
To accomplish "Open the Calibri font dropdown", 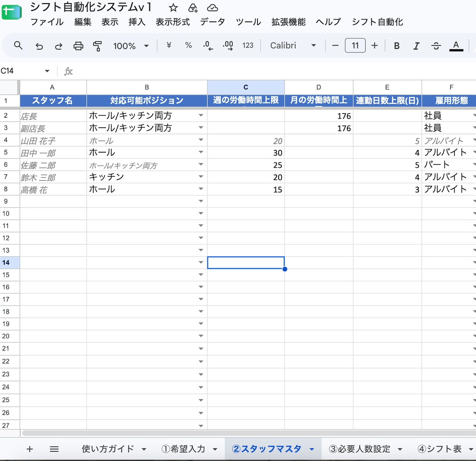I will click(x=293, y=46).
